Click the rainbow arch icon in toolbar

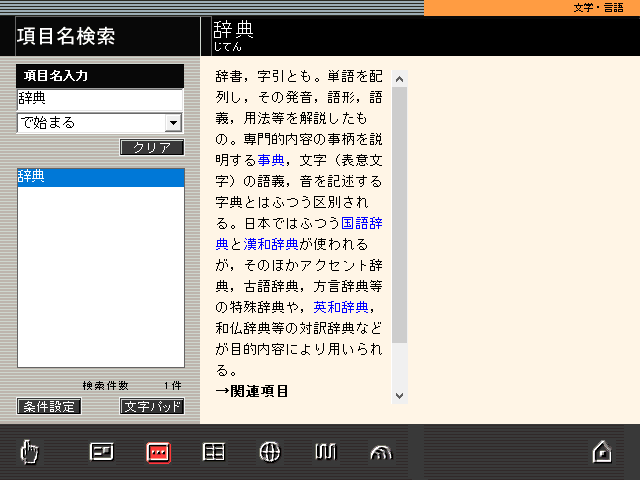coord(381,453)
